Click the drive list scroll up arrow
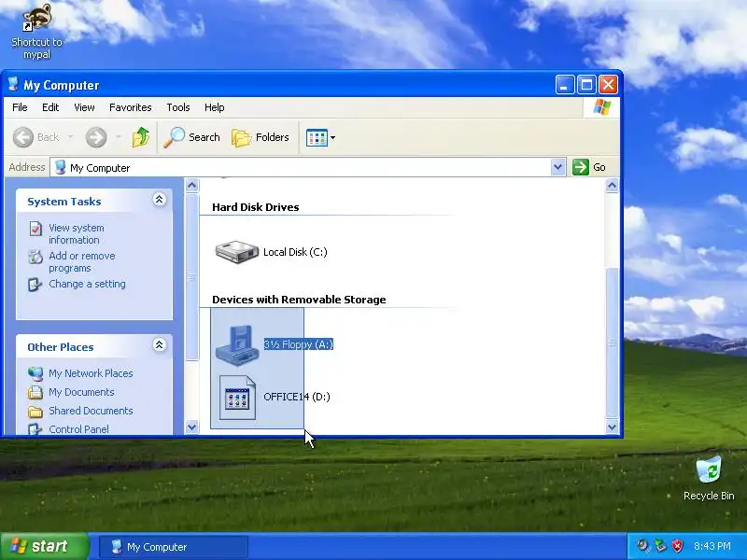Image resolution: width=747 pixels, height=560 pixels. click(613, 185)
